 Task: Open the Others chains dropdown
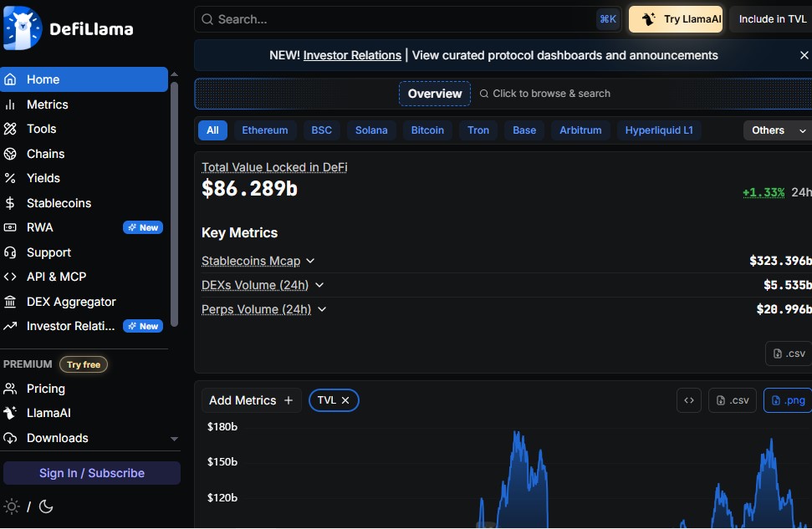(x=778, y=130)
